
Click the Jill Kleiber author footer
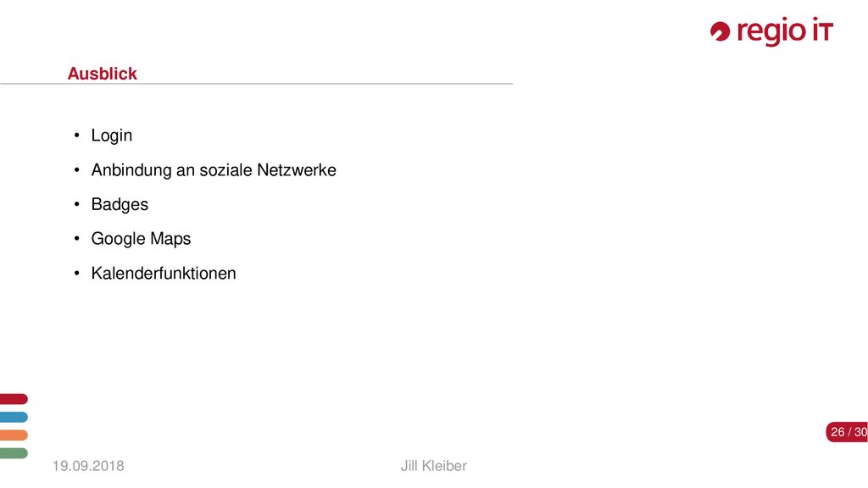[434, 466]
